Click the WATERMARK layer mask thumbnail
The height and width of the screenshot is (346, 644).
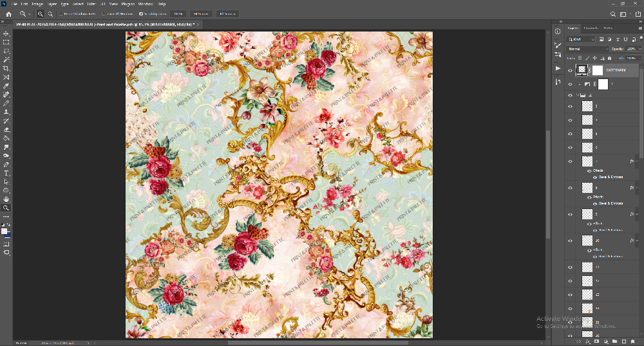coord(598,70)
